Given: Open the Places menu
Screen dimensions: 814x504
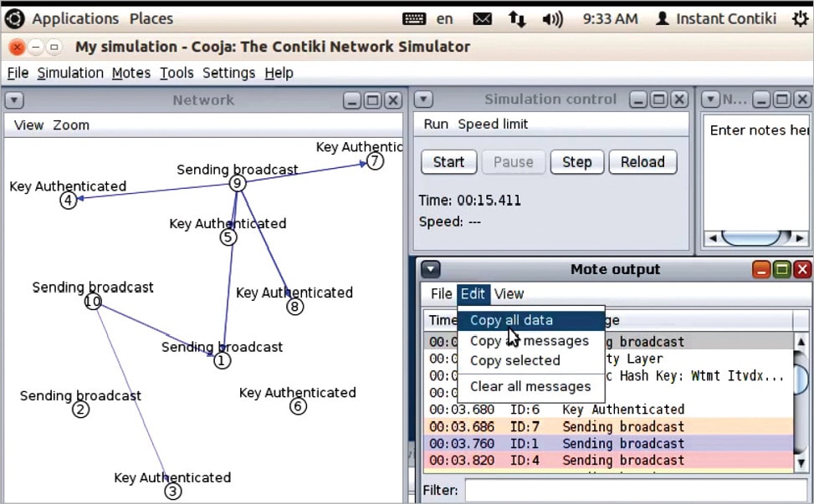Looking at the screenshot, I should coord(151,18).
